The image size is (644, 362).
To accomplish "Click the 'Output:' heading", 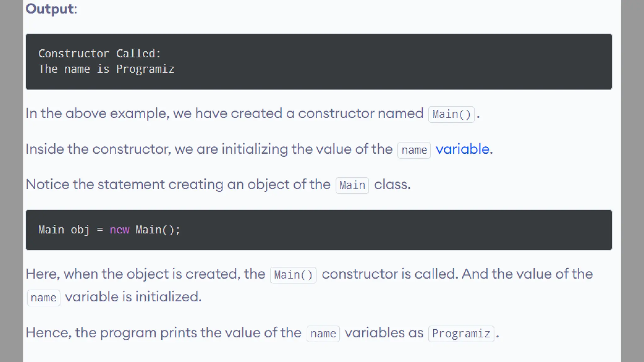I will pyautogui.click(x=51, y=8).
